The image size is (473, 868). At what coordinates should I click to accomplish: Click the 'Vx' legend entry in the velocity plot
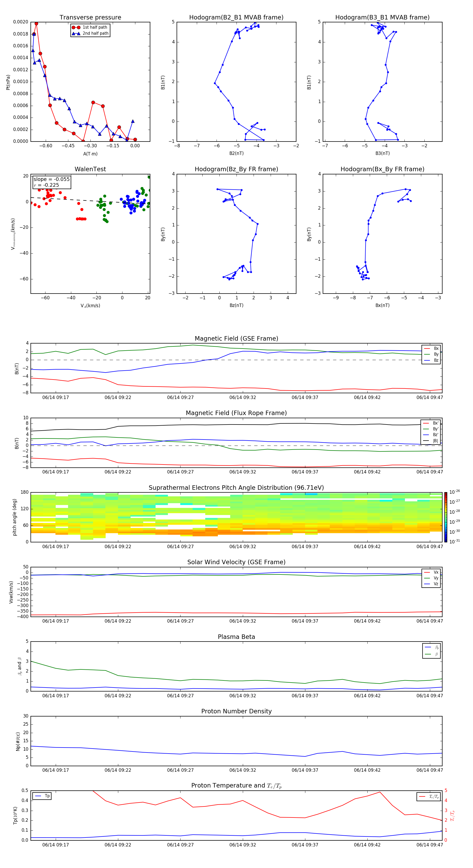coord(431,572)
